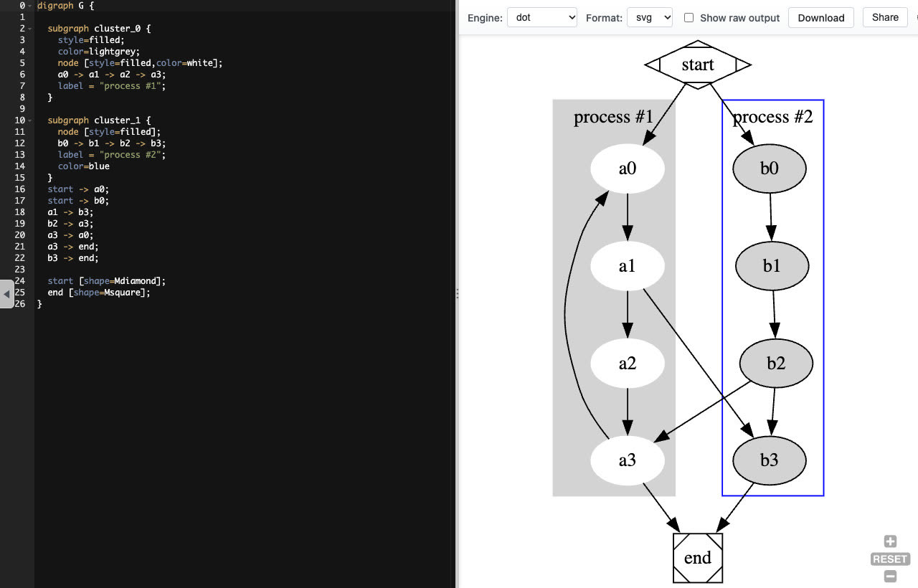Open the Format dropdown showing svg
918x588 pixels.
click(650, 17)
